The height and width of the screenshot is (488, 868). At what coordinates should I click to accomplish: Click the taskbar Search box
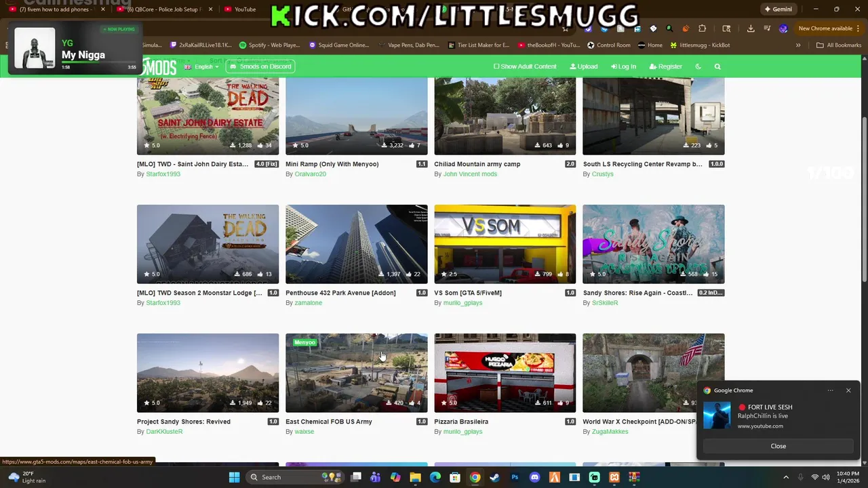point(294,477)
